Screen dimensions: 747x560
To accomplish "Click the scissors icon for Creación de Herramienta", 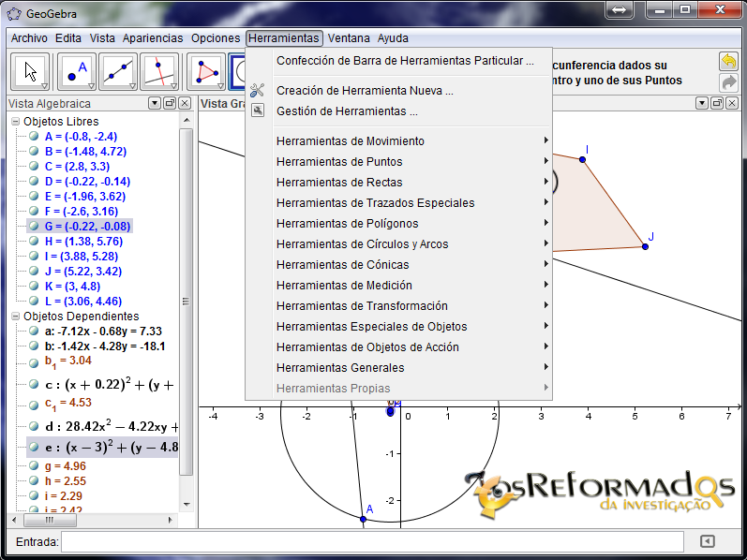I will (x=258, y=91).
